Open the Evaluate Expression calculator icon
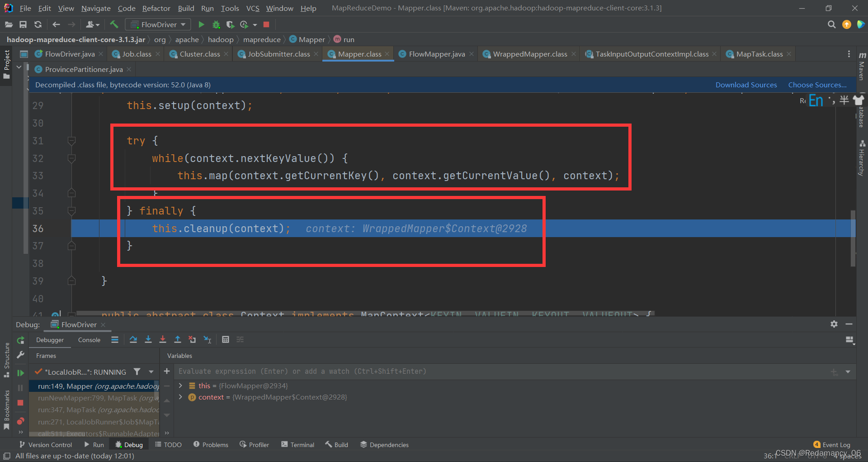Viewport: 868px width, 462px height. coord(226,339)
